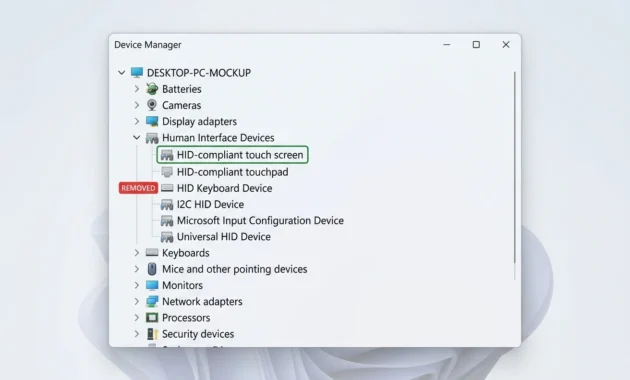630x380 pixels.
Task: Select Universal HID Device text
Action: (224, 237)
